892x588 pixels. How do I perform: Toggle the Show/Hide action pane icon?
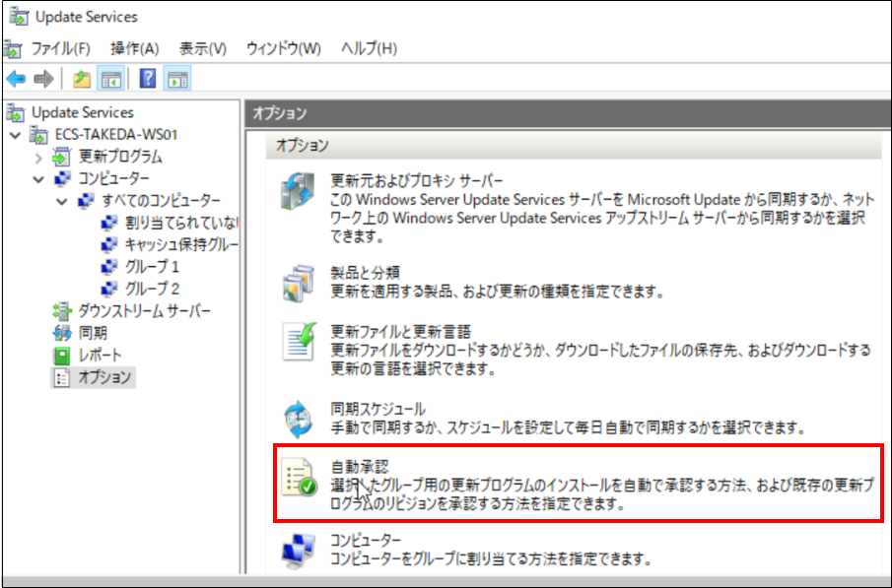pyautogui.click(x=176, y=79)
